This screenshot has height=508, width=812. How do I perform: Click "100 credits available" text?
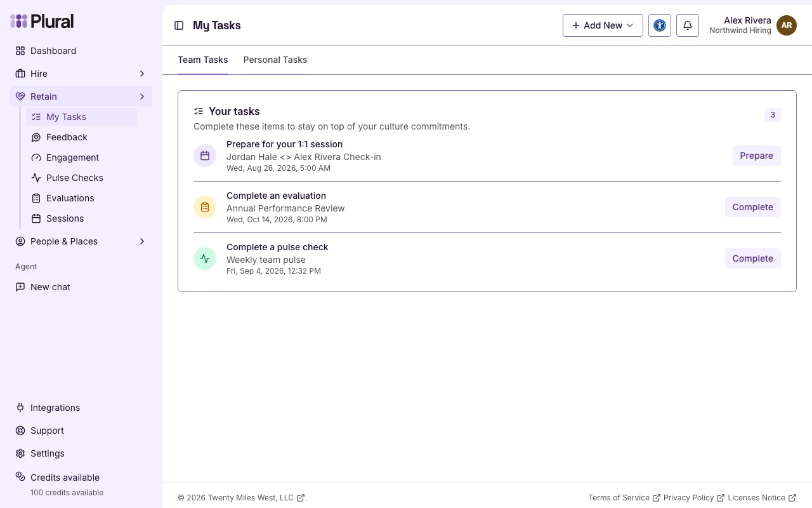click(67, 493)
